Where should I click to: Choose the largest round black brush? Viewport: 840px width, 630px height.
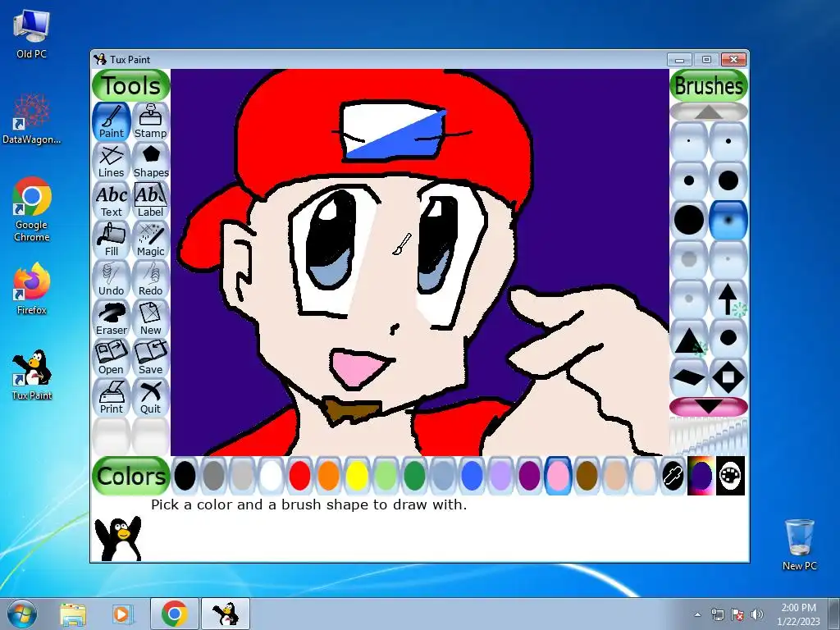(x=689, y=220)
